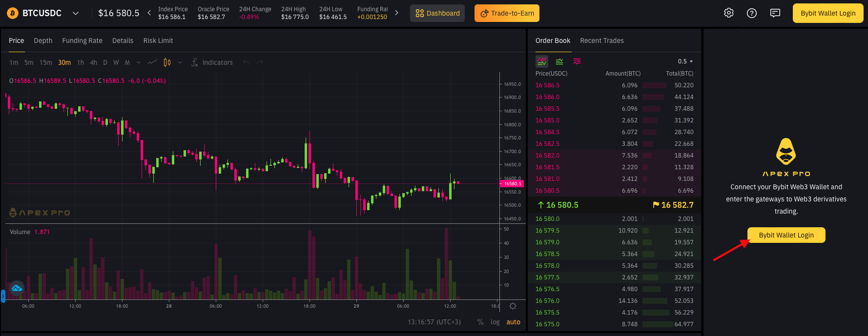
Task: Click the chart settings gear icon
Action: tap(513, 306)
